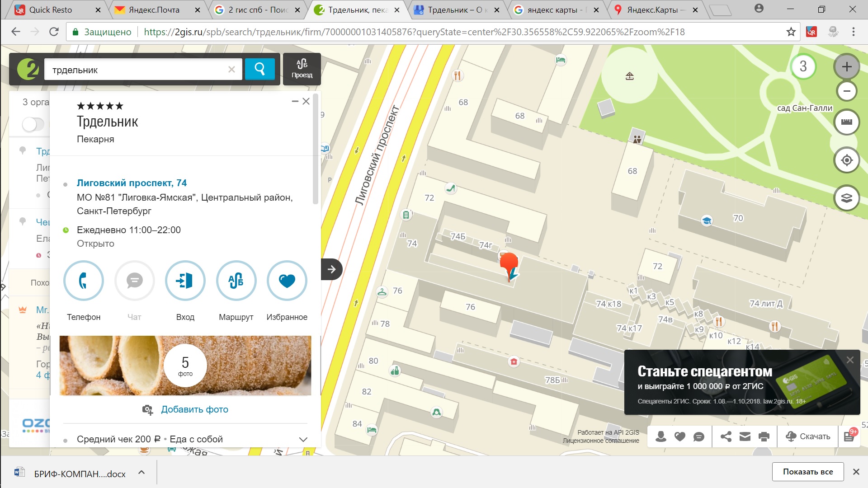
Task: Close the downloads bar
Action: [856, 471]
